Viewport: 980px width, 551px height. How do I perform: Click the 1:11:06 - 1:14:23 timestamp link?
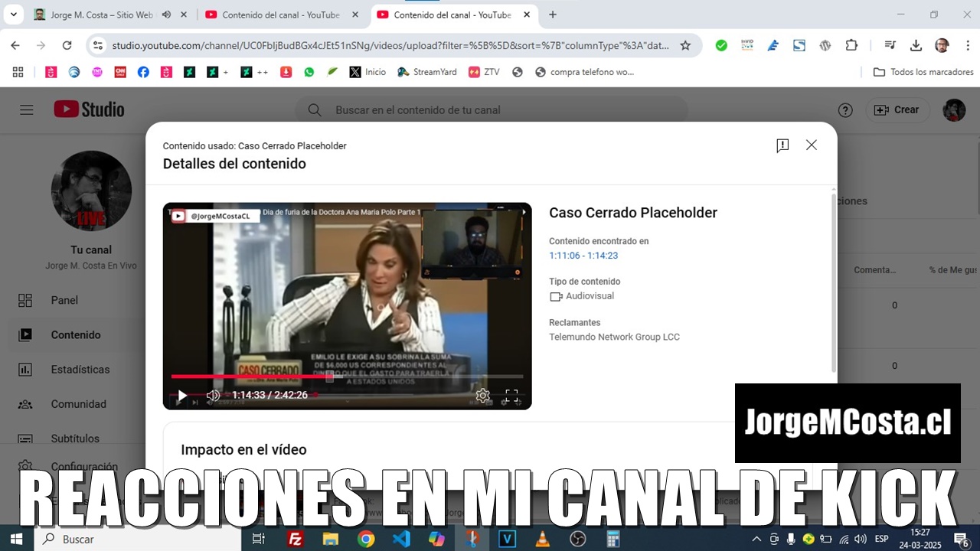583,256
